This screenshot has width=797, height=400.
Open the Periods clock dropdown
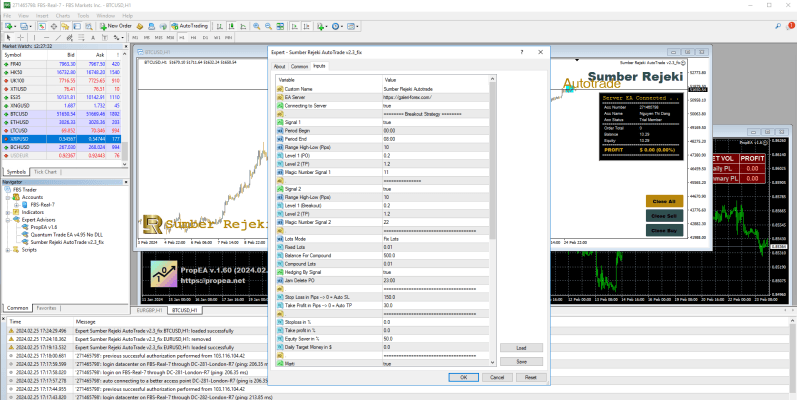[337, 26]
